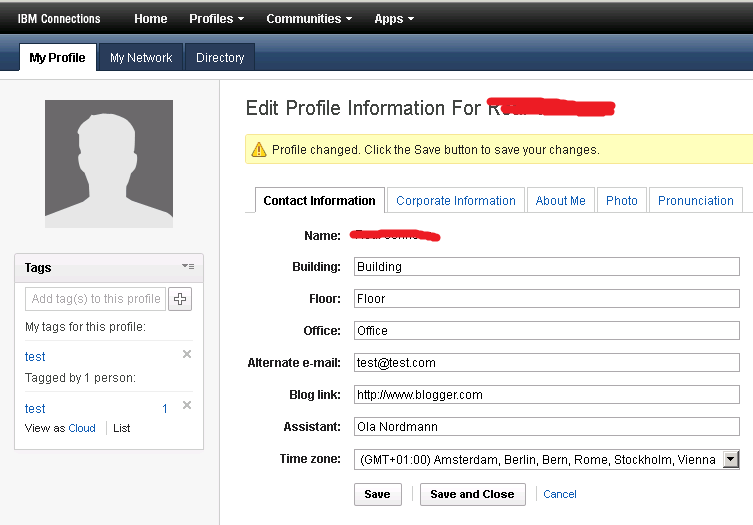The image size is (753, 525).
Task: Select the Contact Information tab
Action: pyautogui.click(x=319, y=200)
